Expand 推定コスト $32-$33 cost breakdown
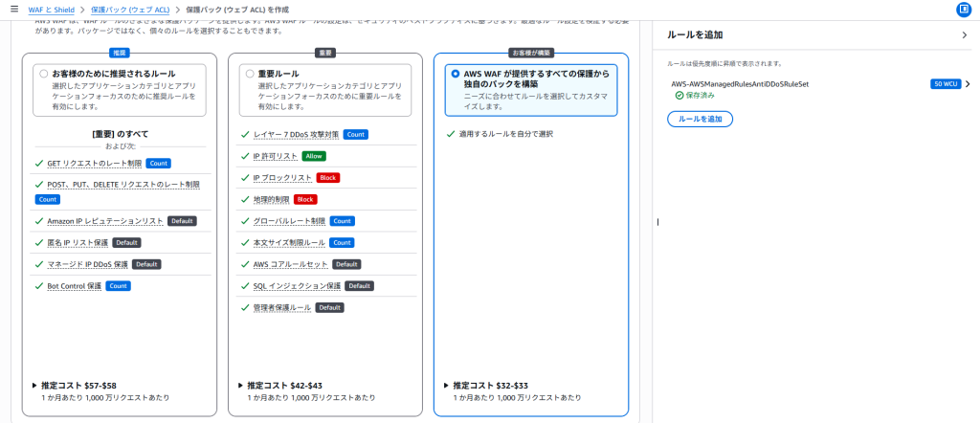Image resolution: width=980 pixels, height=423 pixels. 447,385
